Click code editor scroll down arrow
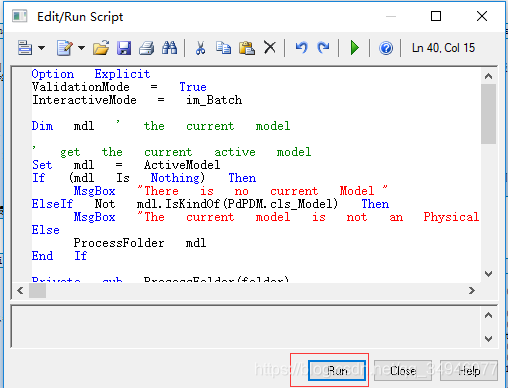The width and height of the screenshot is (508, 388). click(489, 274)
